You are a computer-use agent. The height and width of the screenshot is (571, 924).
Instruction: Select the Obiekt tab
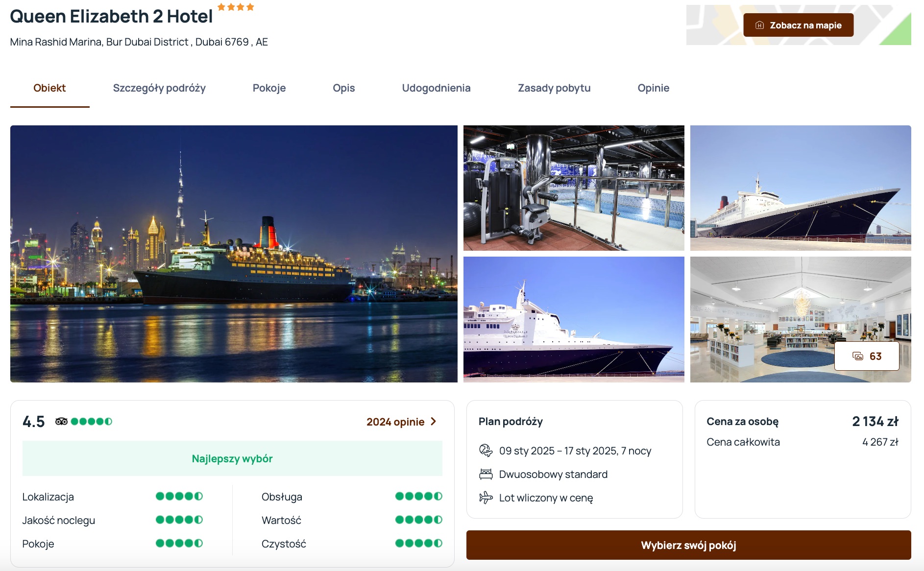(x=49, y=88)
